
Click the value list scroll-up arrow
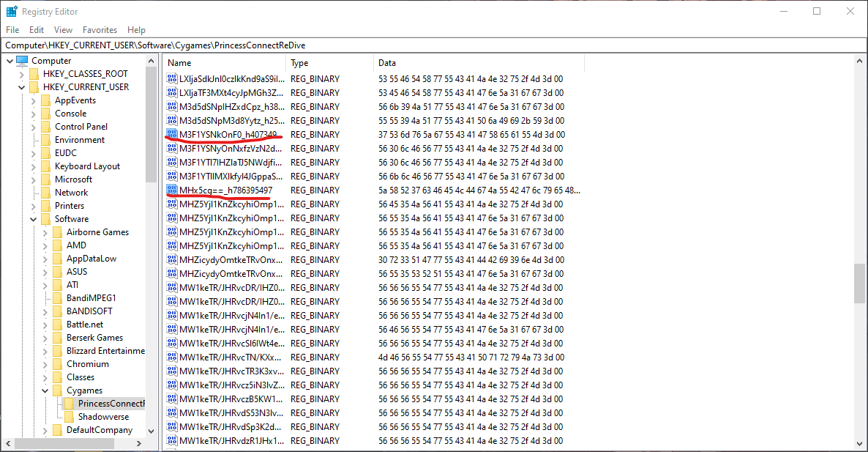point(859,61)
